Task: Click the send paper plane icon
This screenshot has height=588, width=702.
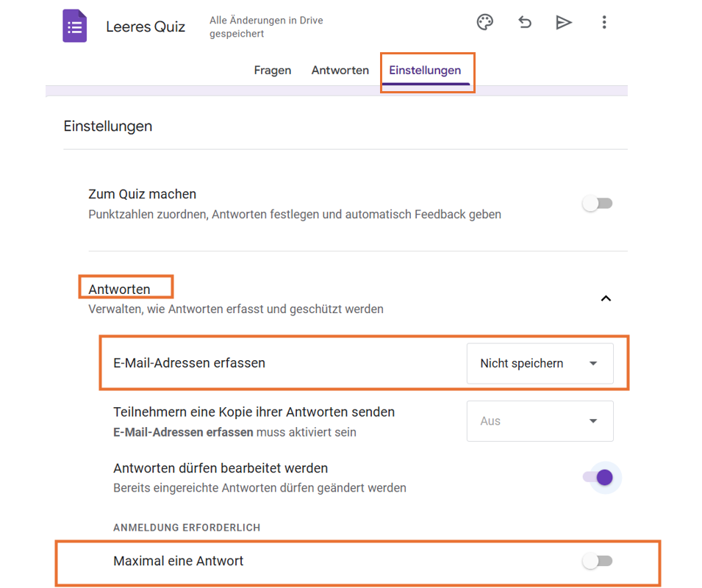Action: (x=564, y=23)
